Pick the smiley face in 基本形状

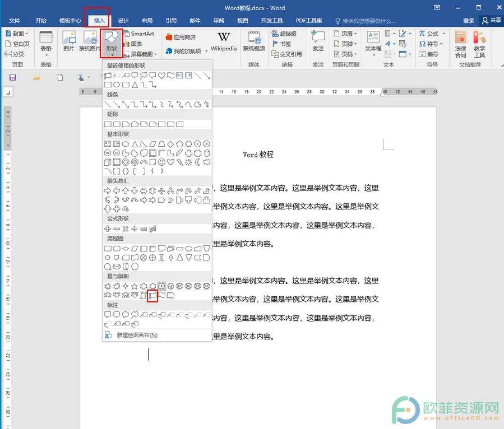click(x=161, y=162)
